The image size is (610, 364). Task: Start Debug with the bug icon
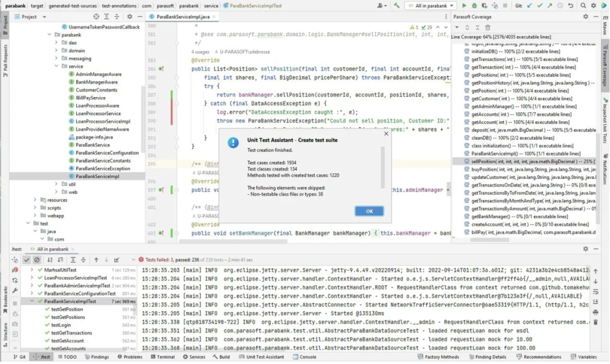[x=474, y=6]
